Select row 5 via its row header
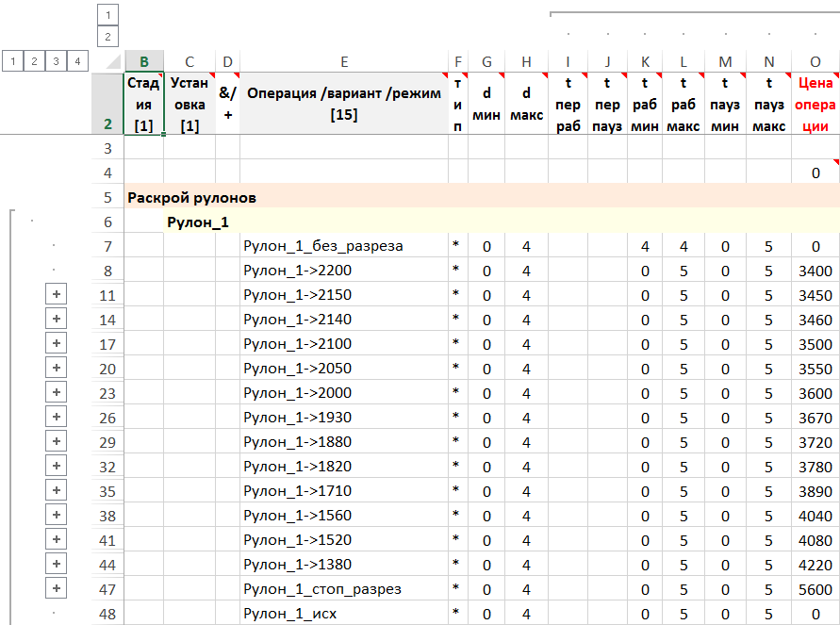The height and width of the screenshot is (625, 840). click(107, 198)
